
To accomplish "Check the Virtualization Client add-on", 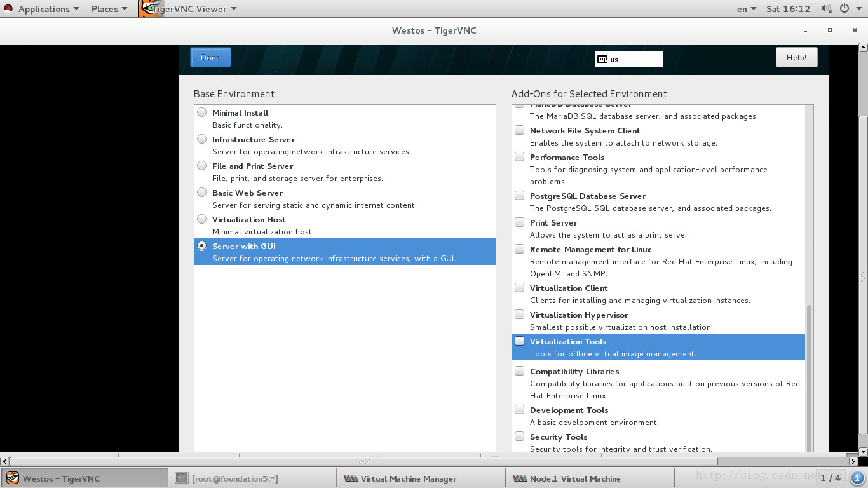I will click(x=519, y=288).
